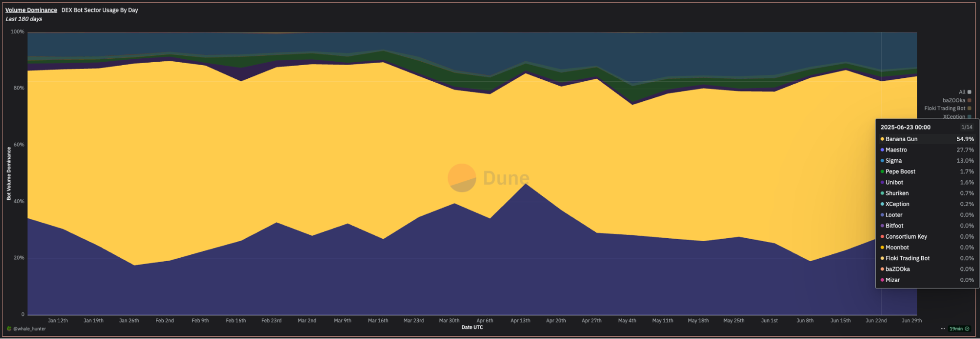Screen dimensions: 980x339
Task: Toggle the baZOOka series in the legend
Action: pos(957,100)
